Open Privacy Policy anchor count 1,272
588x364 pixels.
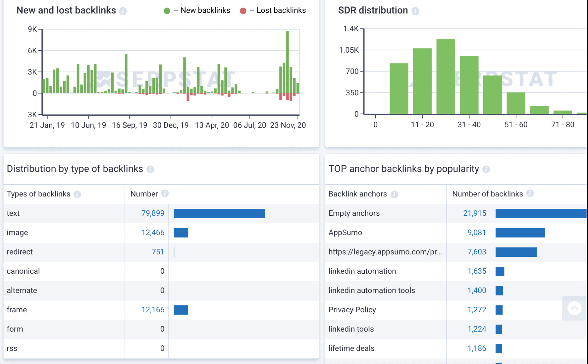coord(477,310)
